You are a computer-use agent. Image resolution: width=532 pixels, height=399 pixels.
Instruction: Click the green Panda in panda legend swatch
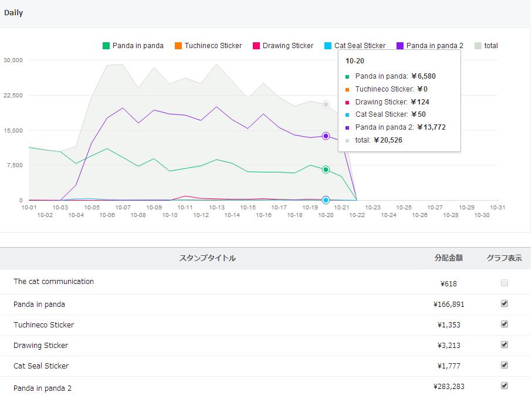pyautogui.click(x=106, y=46)
